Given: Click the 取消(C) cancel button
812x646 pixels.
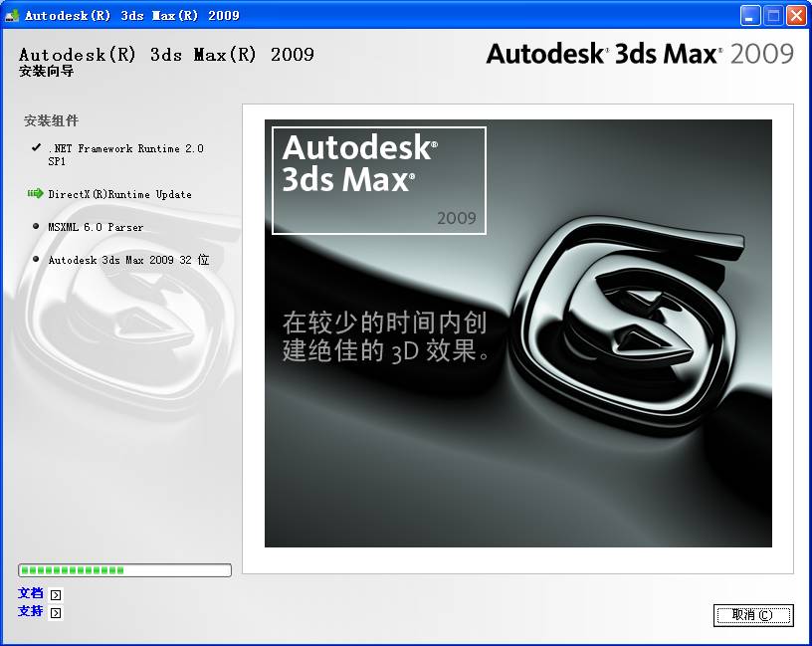Looking at the screenshot, I should point(753,615).
